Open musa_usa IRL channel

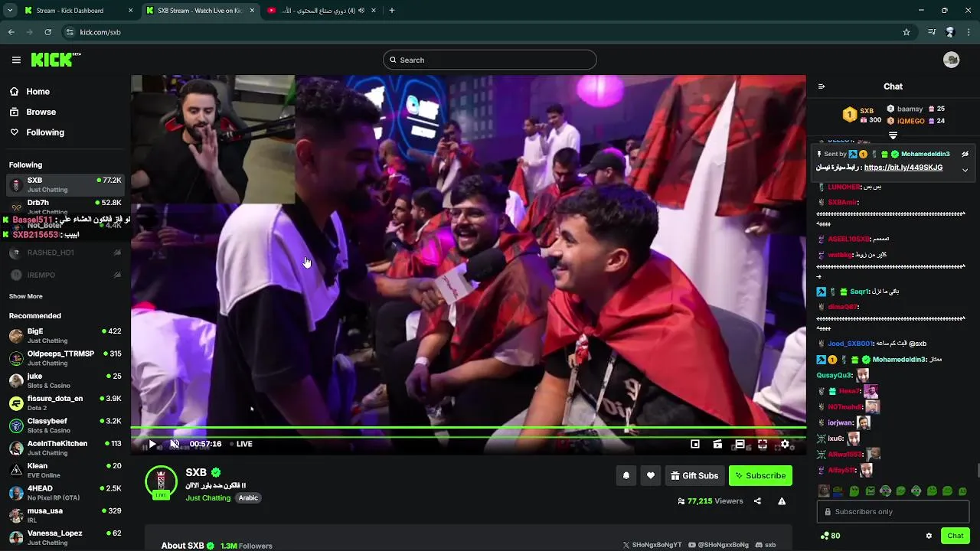[65, 515]
